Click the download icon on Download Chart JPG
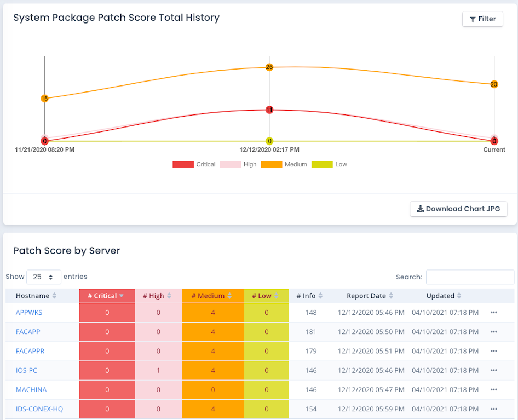 (420, 209)
